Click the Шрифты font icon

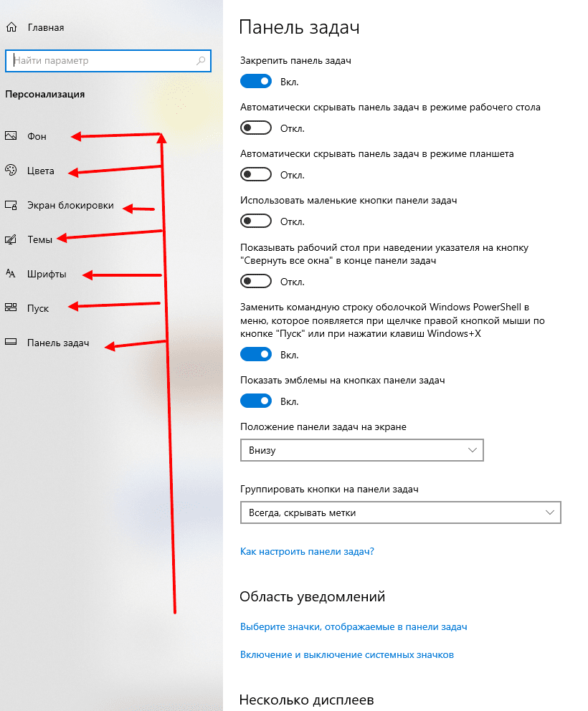[x=11, y=273]
